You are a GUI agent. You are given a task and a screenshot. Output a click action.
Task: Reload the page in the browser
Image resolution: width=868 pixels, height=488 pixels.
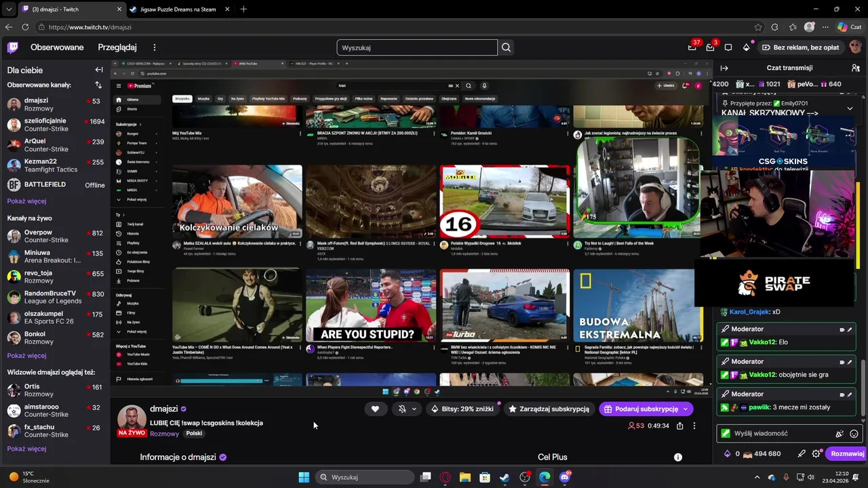(x=25, y=27)
